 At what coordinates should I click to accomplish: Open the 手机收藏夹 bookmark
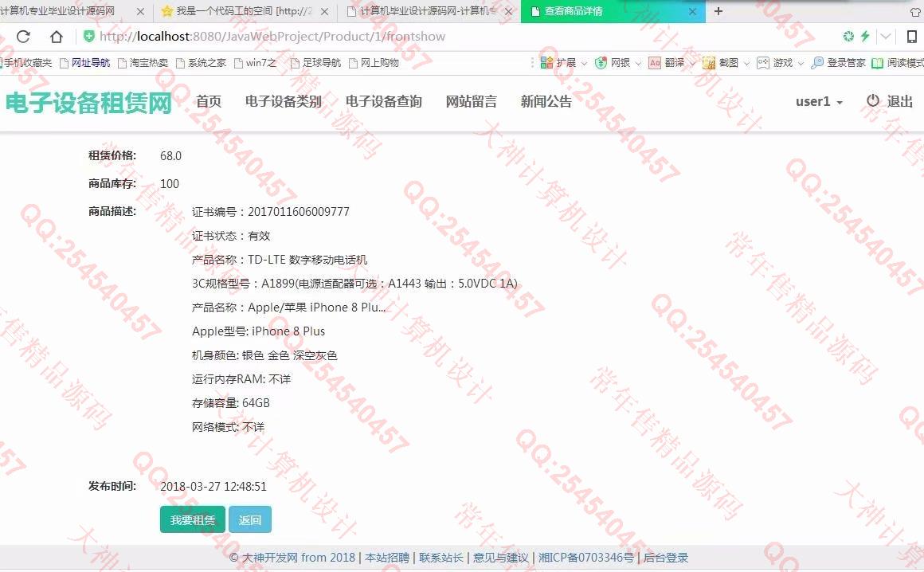[x=26, y=62]
